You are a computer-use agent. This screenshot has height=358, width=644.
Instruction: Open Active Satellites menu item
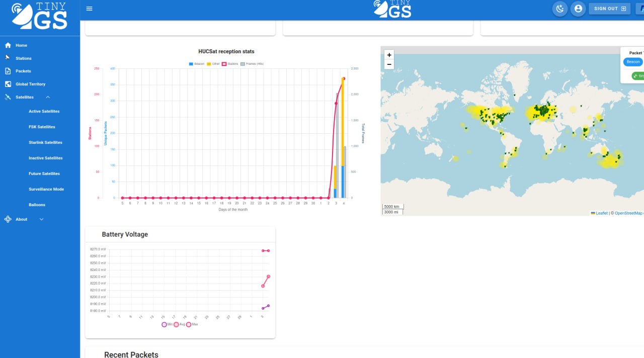point(44,111)
